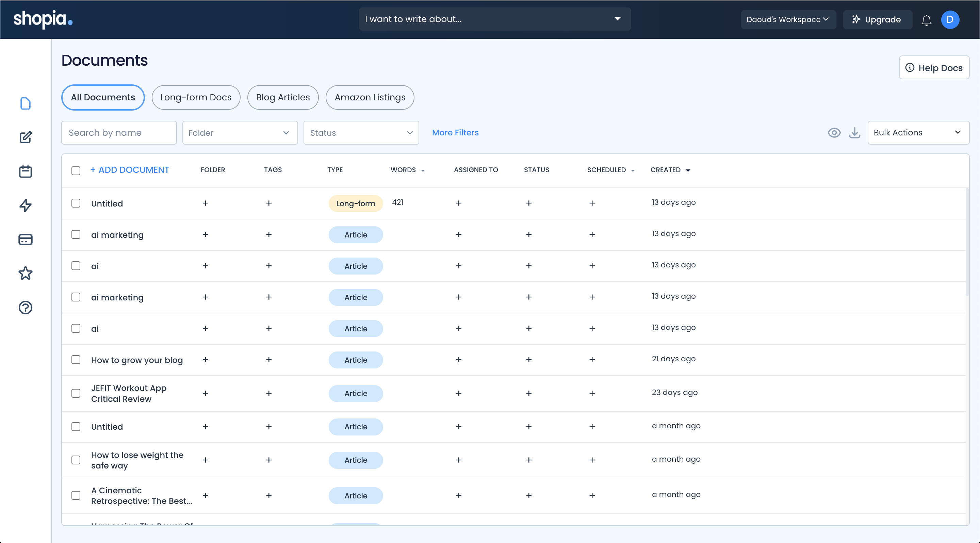Viewport: 980px width, 543px height.
Task: Open the Calendar icon in the sidebar
Action: tap(25, 171)
